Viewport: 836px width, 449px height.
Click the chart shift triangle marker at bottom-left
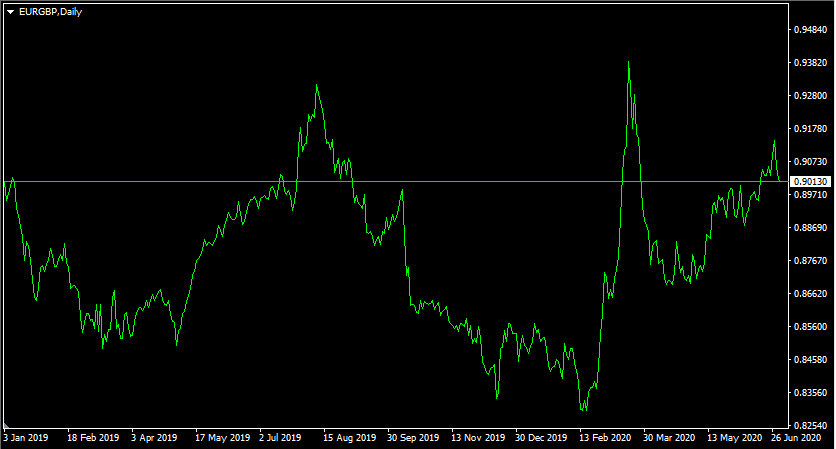click(x=6, y=426)
